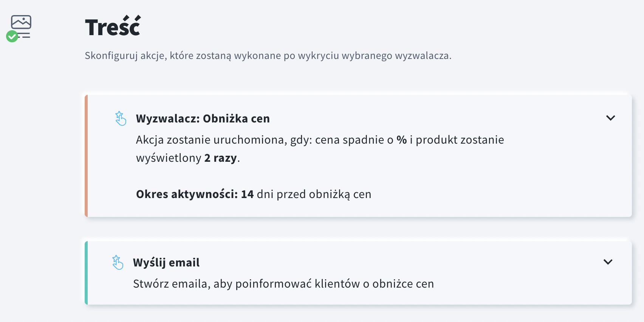The height and width of the screenshot is (322, 644).
Task: Select the picture thumbnail icon above the text lines
Action: pos(21,23)
